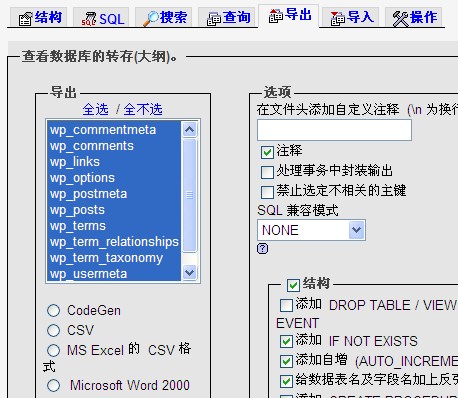Click the 导出 export tab icon
This screenshot has width=458, height=398.
tap(276, 16)
